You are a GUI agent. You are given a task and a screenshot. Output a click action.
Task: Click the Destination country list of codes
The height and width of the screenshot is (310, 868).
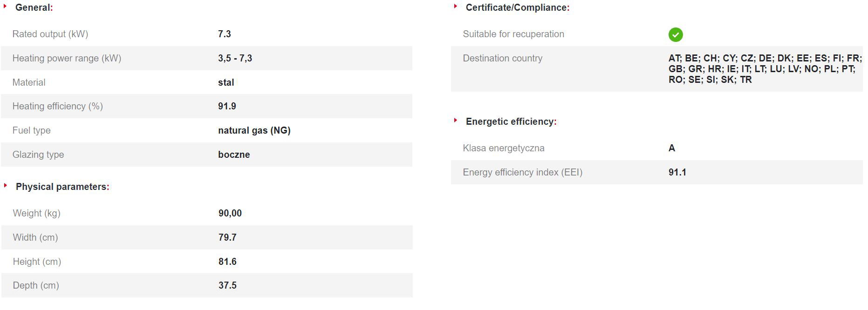click(764, 69)
